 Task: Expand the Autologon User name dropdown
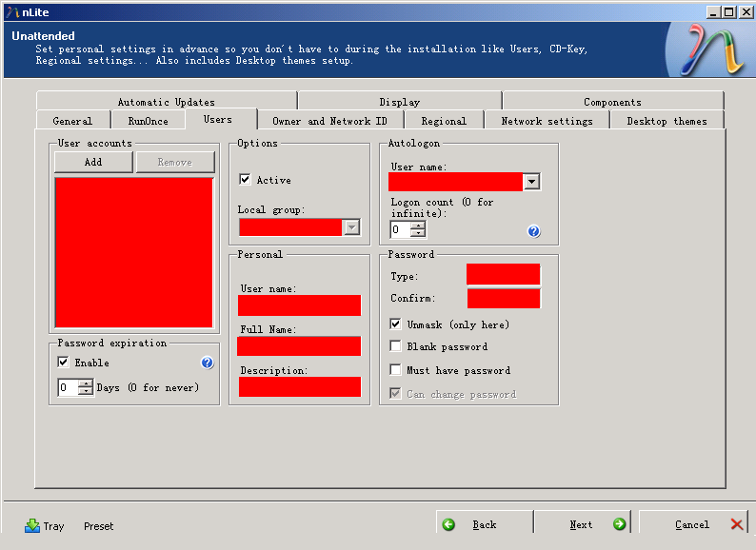coord(532,182)
